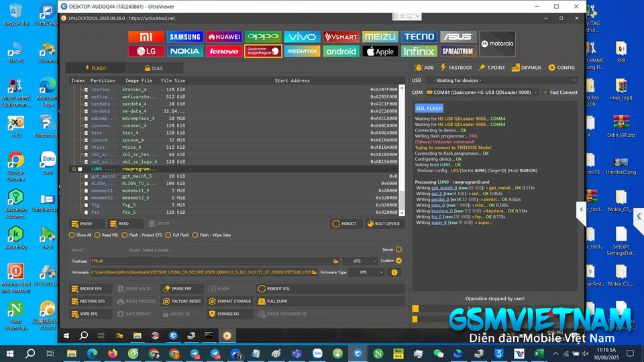This screenshot has width=644, height=362.
Task: Click the BACKUP EFS button
Action: pyautogui.click(x=91, y=289)
